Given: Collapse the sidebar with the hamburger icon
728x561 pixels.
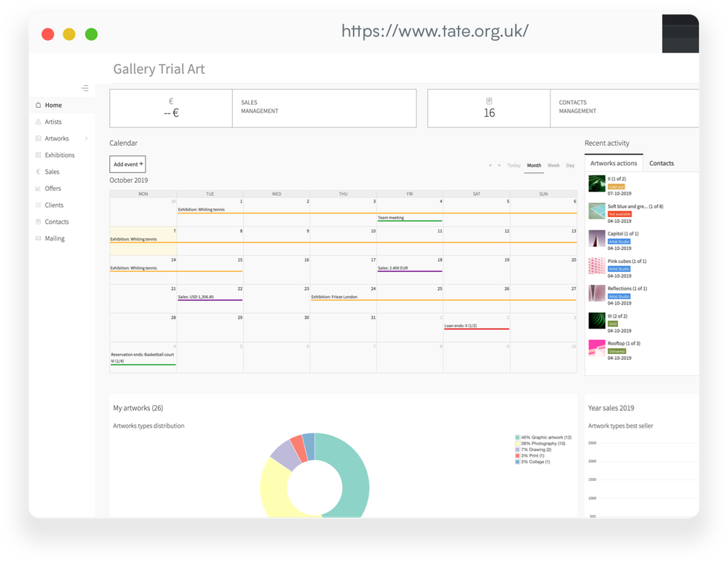Looking at the screenshot, I should pyautogui.click(x=85, y=88).
